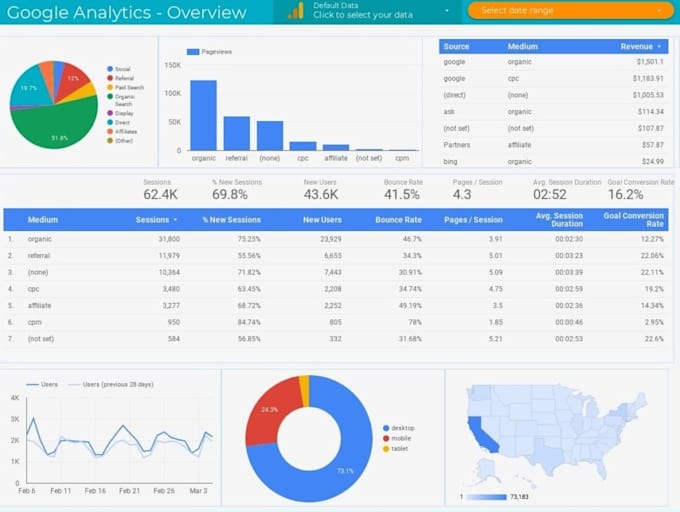
Task: Click the New Users column header
Action: tap(322, 220)
